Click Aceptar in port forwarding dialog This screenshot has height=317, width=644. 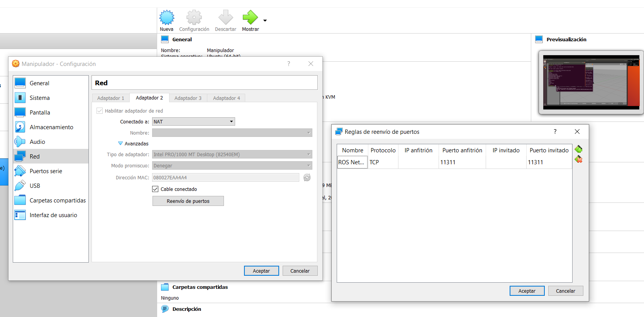(527, 291)
